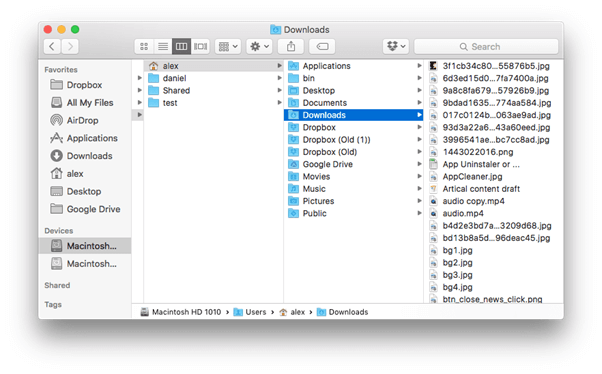Select file 9bdad1635...774aa584.jpg
Viewport: 602px width, 374px height.
(494, 103)
